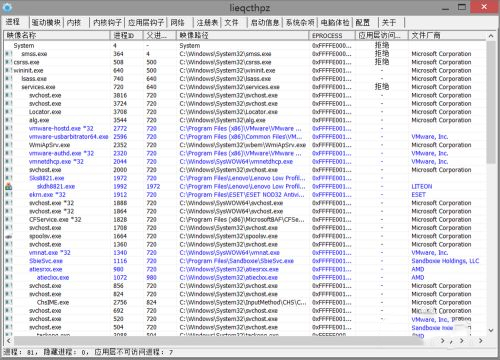Switch to the 文件 tab
Screen dimensions: 500x360
[231, 22]
